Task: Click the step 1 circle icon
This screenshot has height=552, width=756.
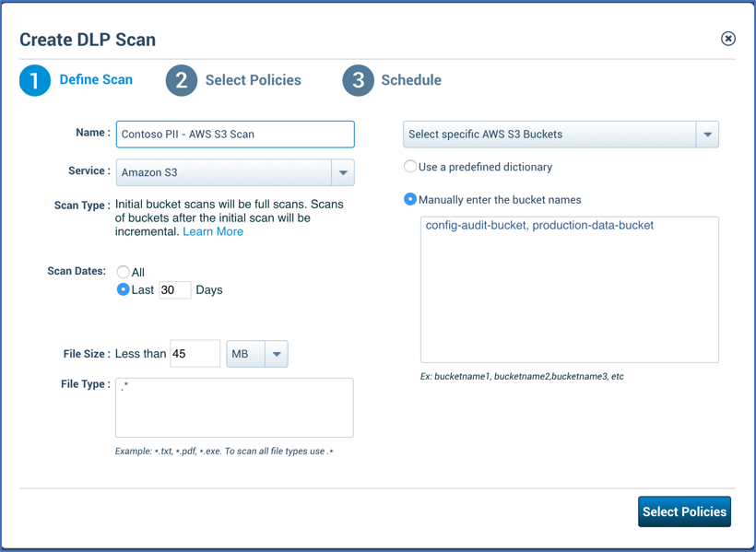Action: coord(35,80)
